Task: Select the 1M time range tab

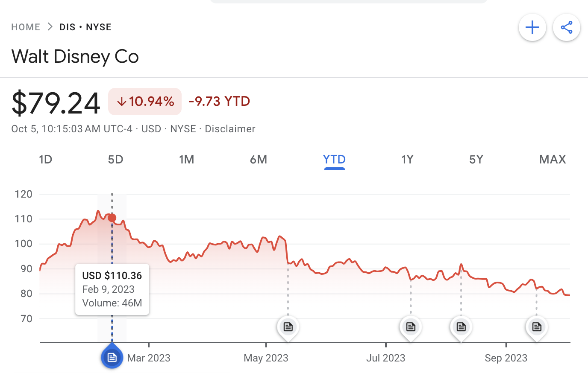Action: point(186,160)
